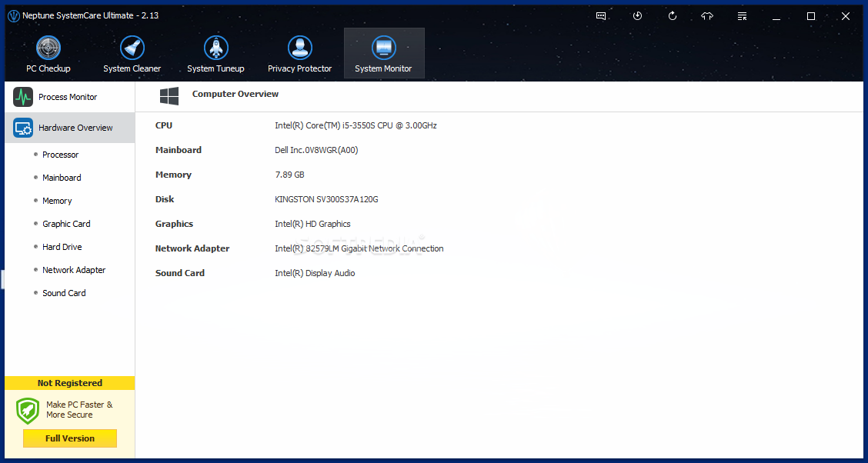Screen dimensions: 868x463
Task: Click 'Intel(R) Display Audio' value
Action: pyautogui.click(x=315, y=273)
